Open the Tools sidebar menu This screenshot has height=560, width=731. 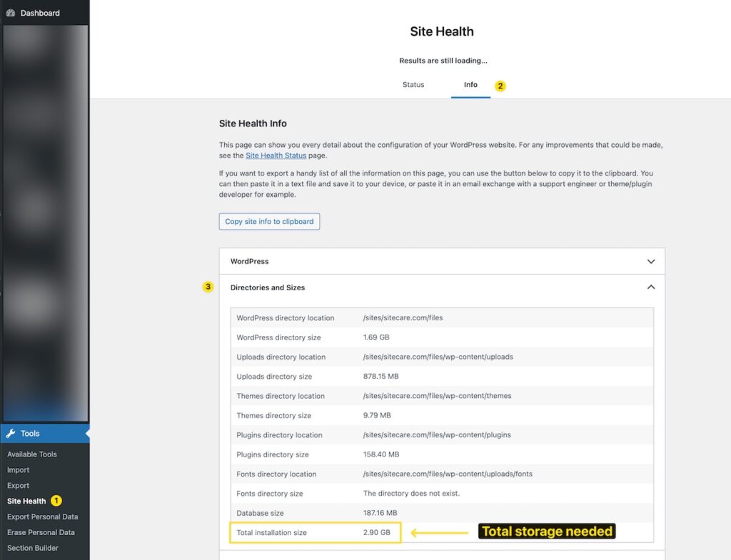tap(30, 434)
